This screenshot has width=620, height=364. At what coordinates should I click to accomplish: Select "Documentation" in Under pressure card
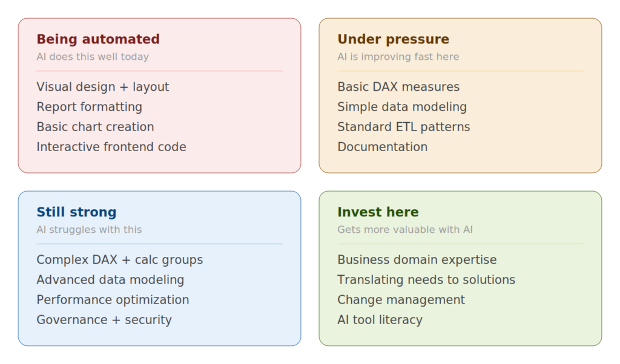(x=382, y=147)
